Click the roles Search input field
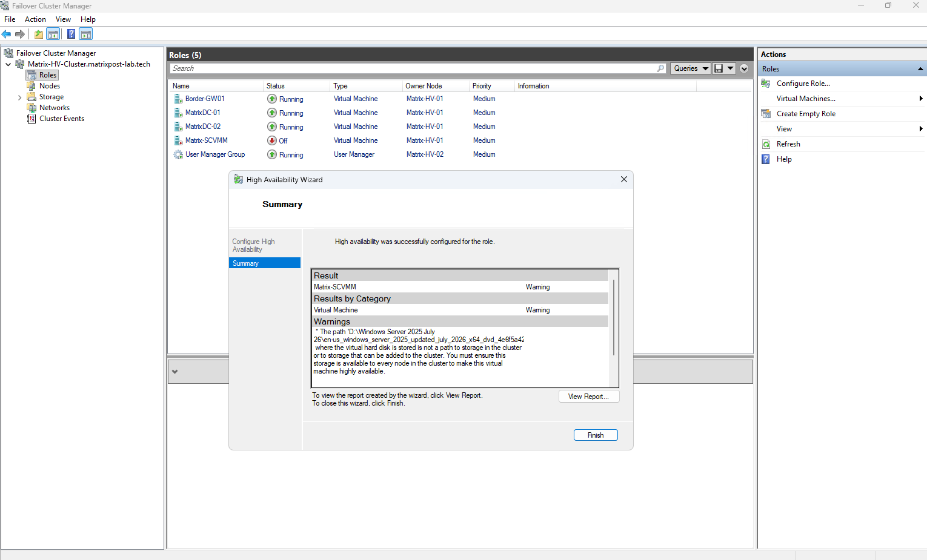 point(413,68)
